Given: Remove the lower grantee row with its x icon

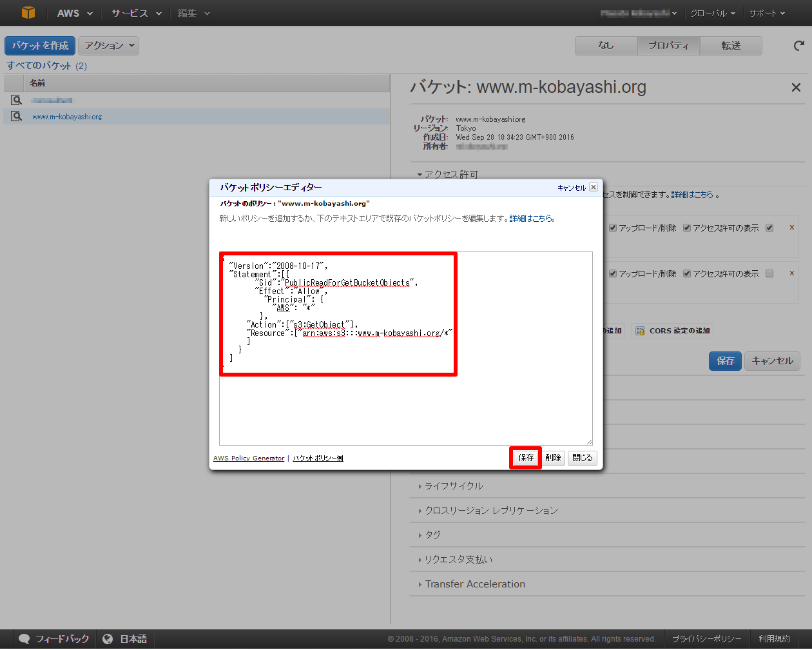Looking at the screenshot, I should click(x=791, y=273).
